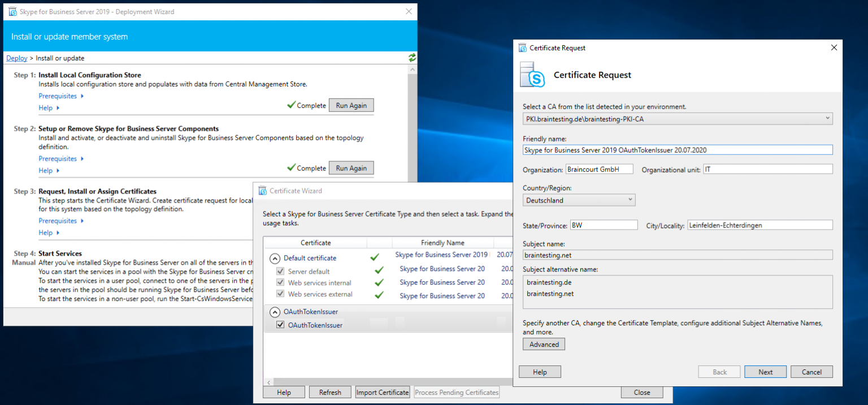Image resolution: width=868 pixels, height=405 pixels.
Task: Uncheck the OAuthTokenIssuer checkbox
Action: coord(280,325)
